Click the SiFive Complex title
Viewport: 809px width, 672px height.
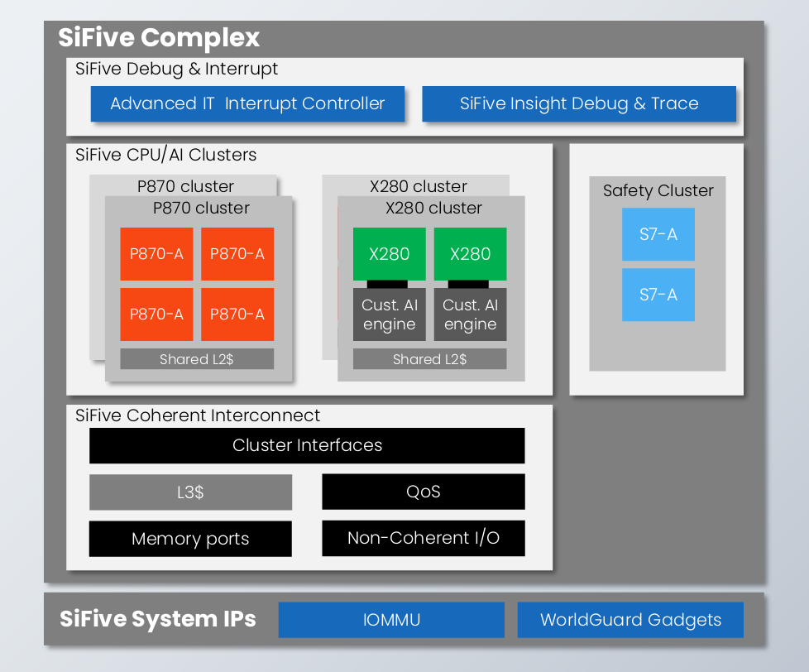159,38
